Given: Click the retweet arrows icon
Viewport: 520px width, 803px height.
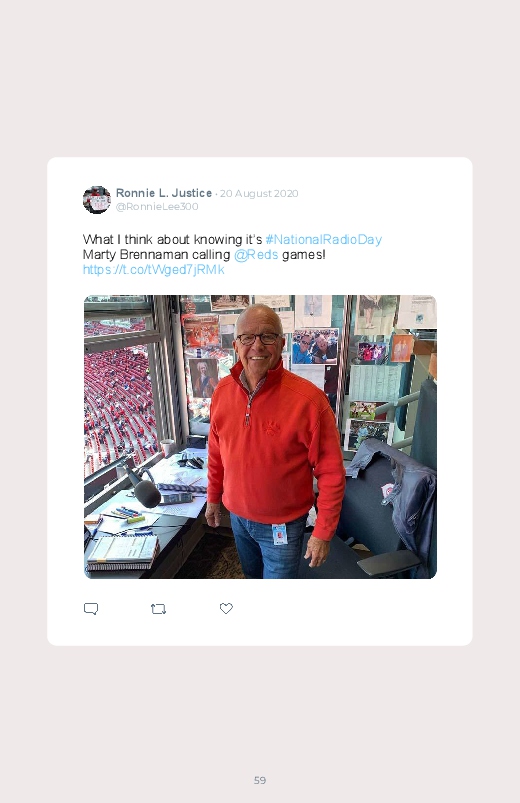Looking at the screenshot, I should [158, 608].
